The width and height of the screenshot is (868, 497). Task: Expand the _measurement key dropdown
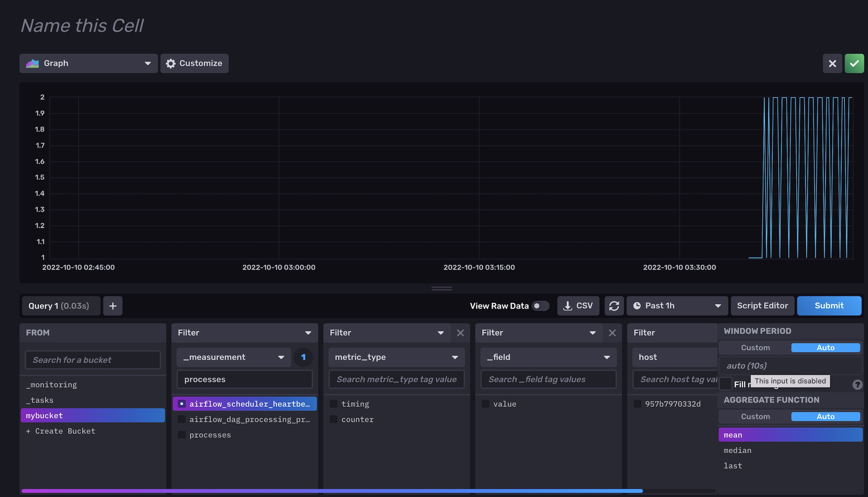coord(234,357)
